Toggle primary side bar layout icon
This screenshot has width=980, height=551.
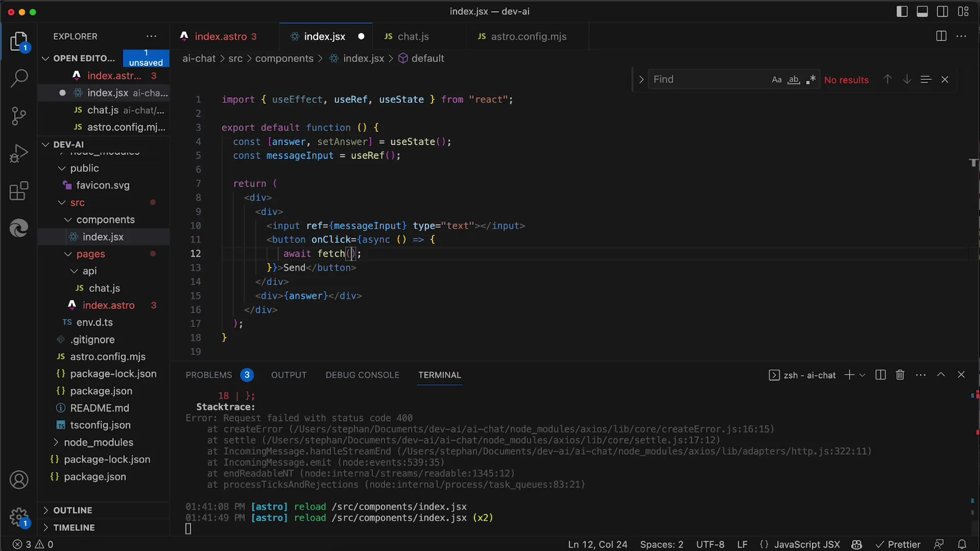pos(902,11)
